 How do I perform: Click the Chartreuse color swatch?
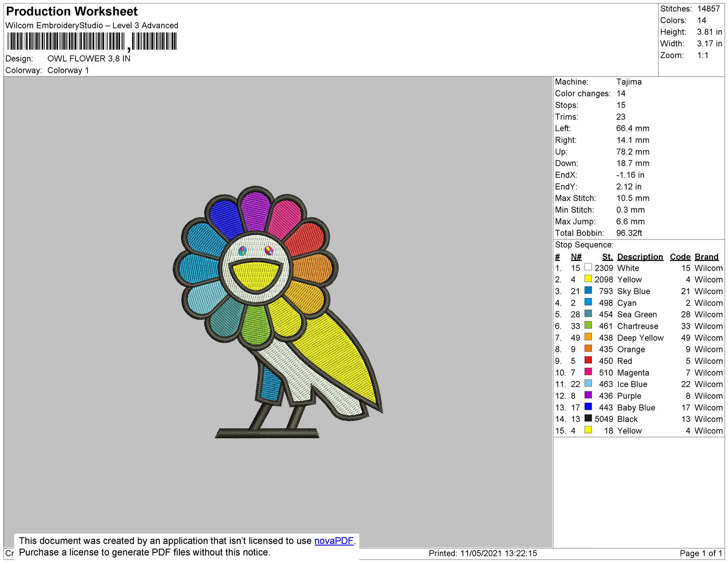(588, 325)
